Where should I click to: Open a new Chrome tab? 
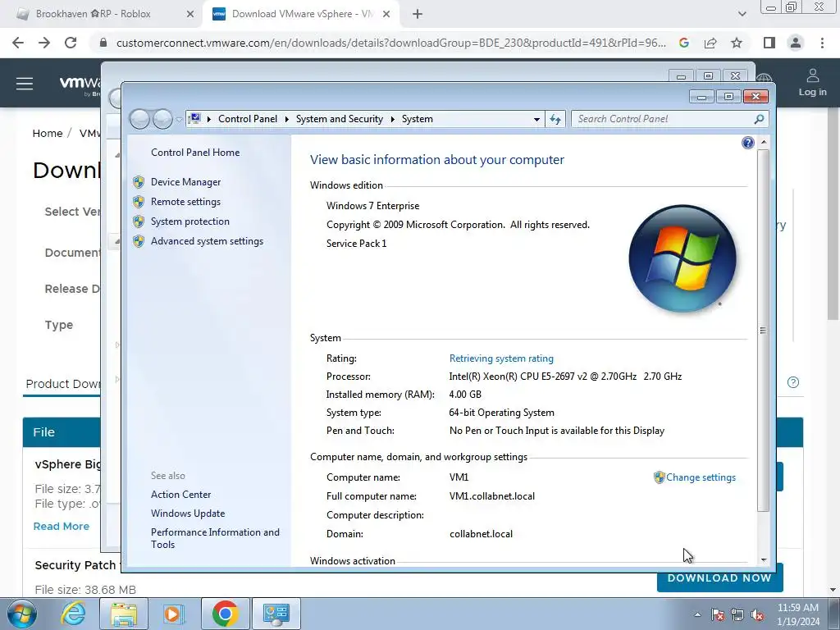point(418,15)
